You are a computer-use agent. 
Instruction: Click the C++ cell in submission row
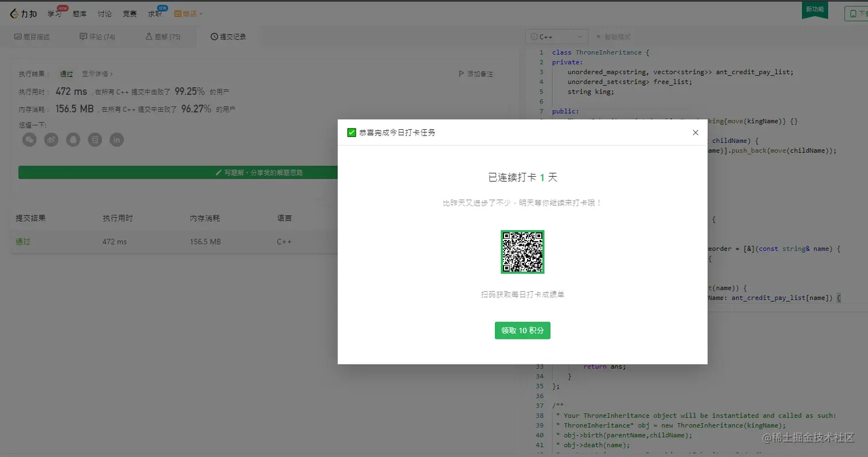284,242
